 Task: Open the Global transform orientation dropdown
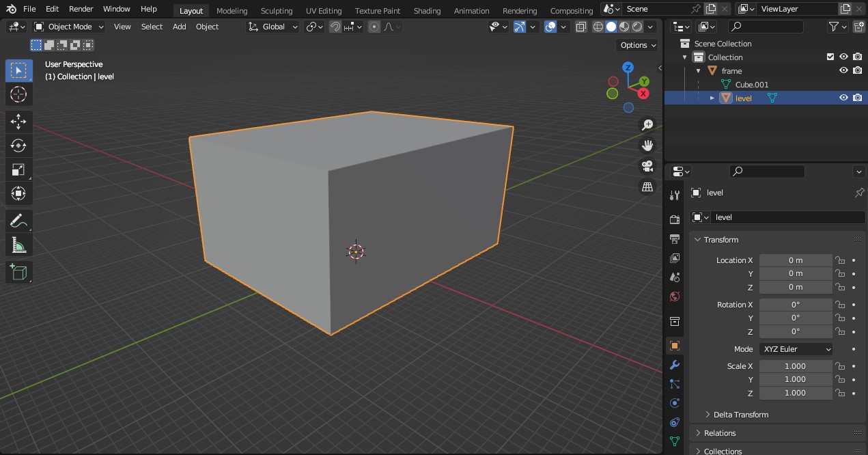(273, 27)
